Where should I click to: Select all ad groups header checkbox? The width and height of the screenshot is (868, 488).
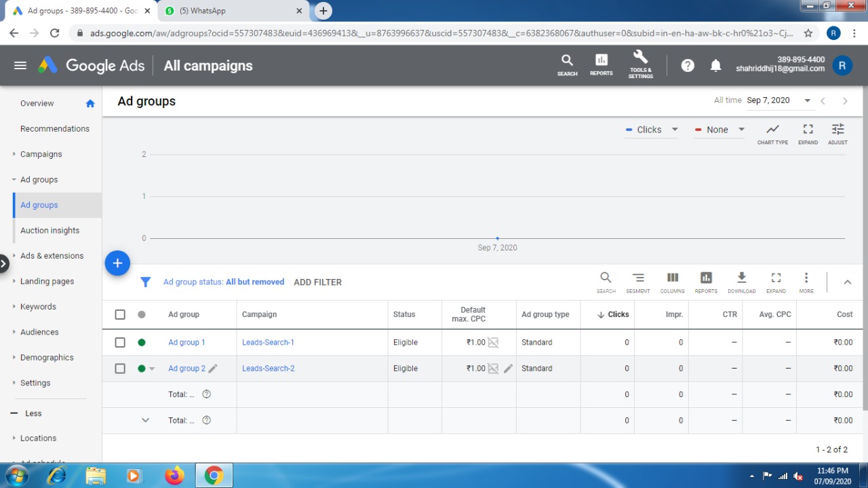click(120, 314)
